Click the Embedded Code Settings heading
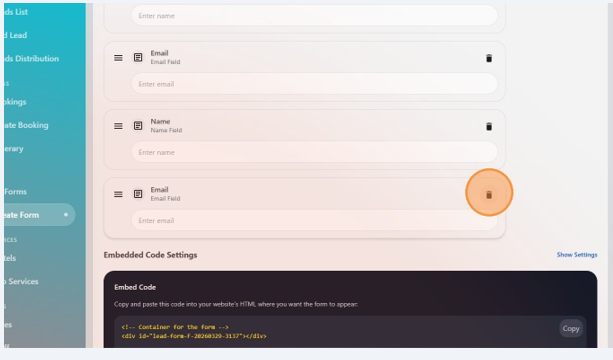Image resolution: width=613 pixels, height=360 pixels. tap(150, 255)
